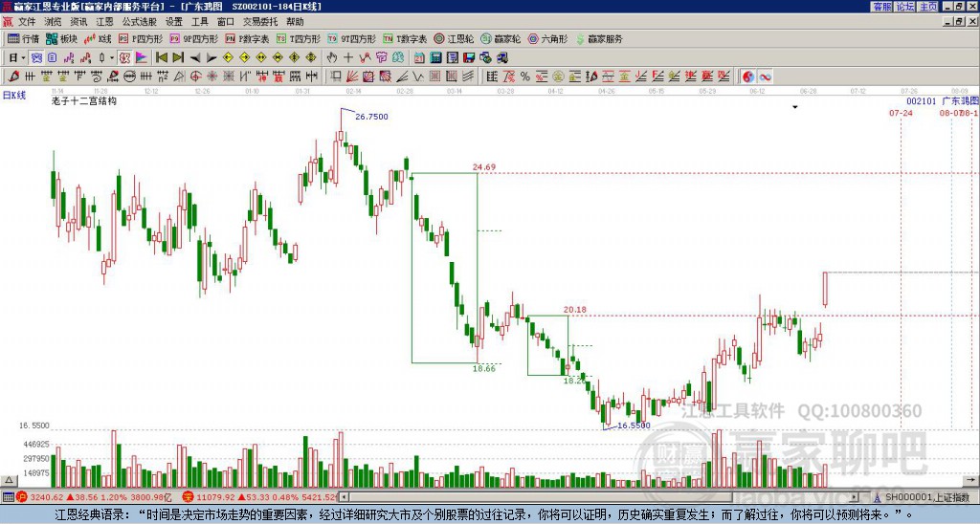980x524 pixels.
Task: Open the 9T四方形 tool
Action: point(352,38)
